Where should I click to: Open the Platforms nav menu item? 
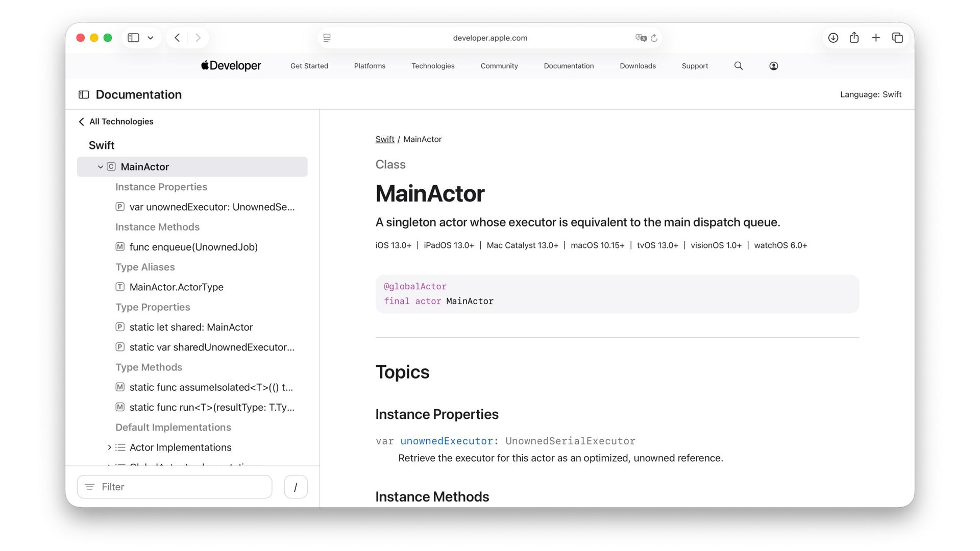(370, 66)
